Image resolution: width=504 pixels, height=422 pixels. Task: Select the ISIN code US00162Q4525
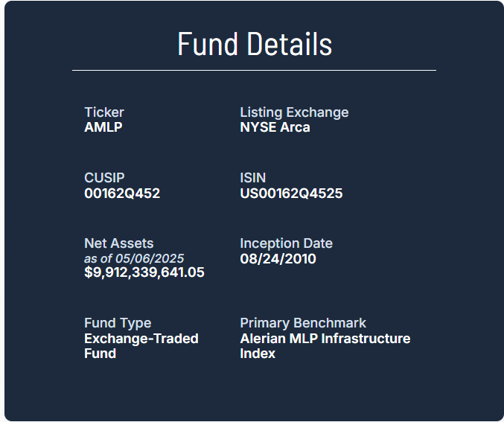(291, 194)
